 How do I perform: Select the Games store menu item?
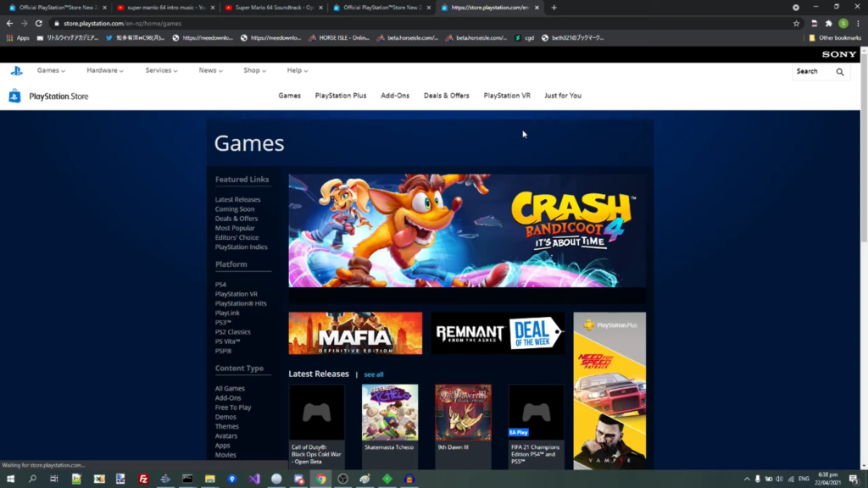tap(290, 96)
